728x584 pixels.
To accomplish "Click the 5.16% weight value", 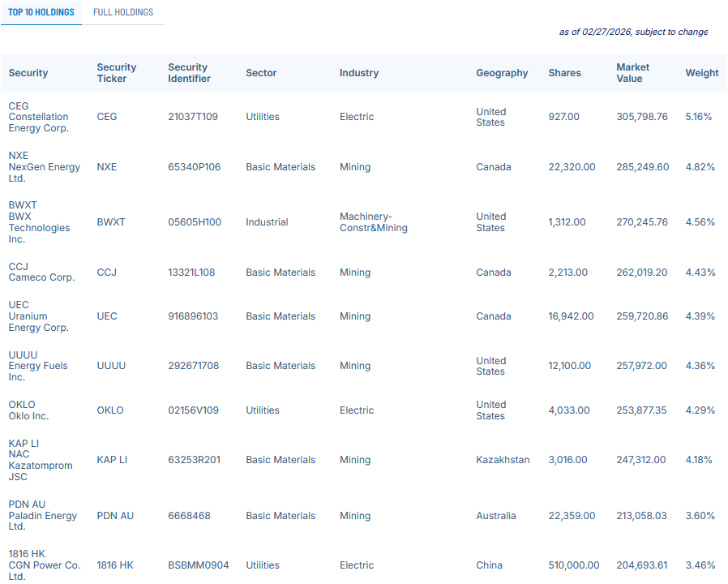I will [x=698, y=117].
